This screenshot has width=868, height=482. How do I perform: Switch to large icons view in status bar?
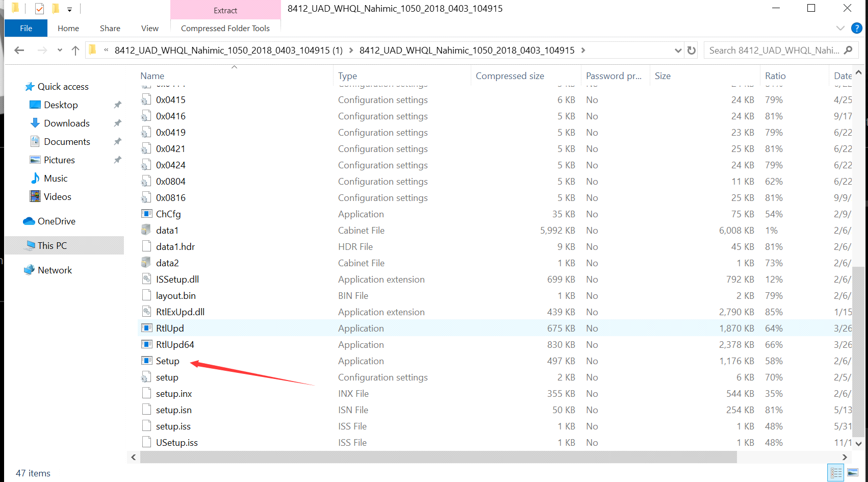(853, 473)
